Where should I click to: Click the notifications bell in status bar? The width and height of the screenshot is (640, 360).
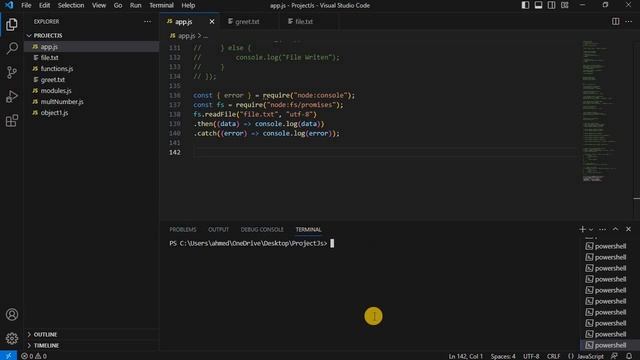629,356
